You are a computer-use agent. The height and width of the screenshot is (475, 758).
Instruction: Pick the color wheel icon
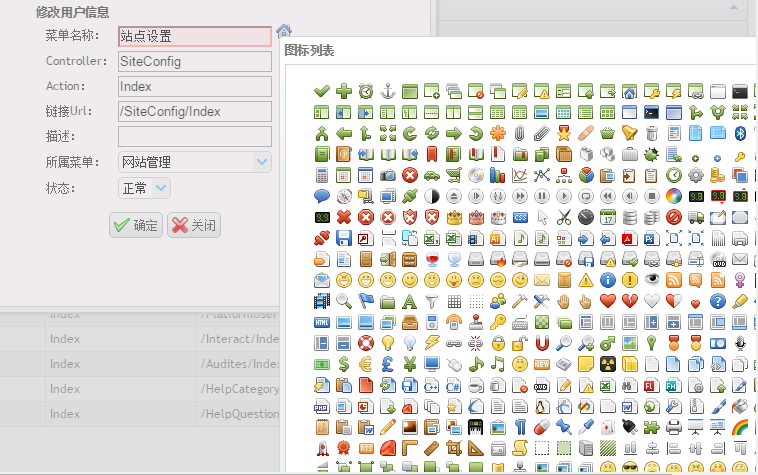[674, 196]
